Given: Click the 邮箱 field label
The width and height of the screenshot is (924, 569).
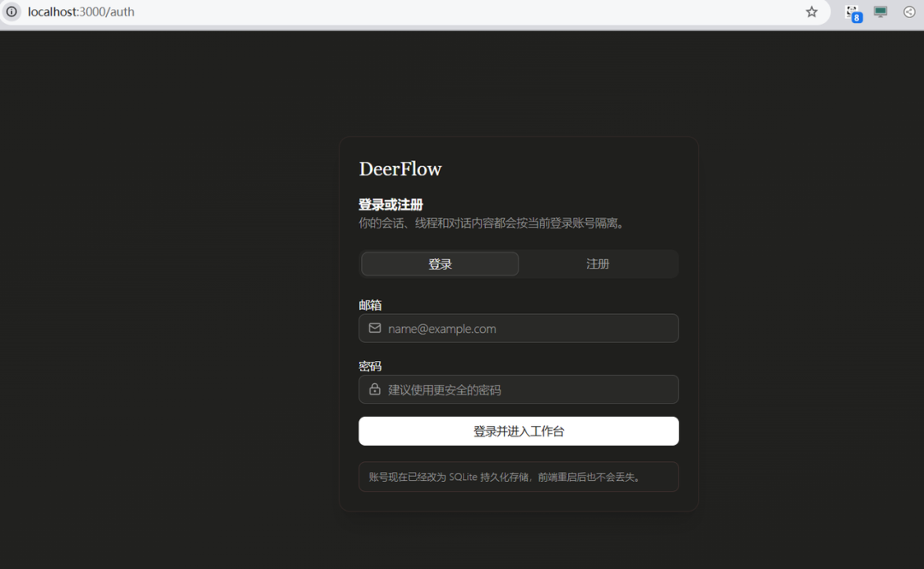Looking at the screenshot, I should pyautogui.click(x=370, y=305).
